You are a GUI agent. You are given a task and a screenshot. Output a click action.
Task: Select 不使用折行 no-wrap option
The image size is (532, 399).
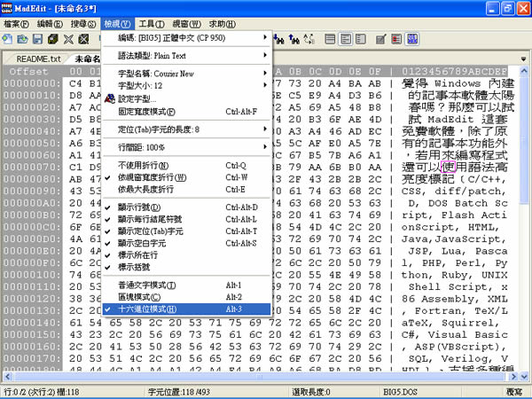click(x=186, y=166)
